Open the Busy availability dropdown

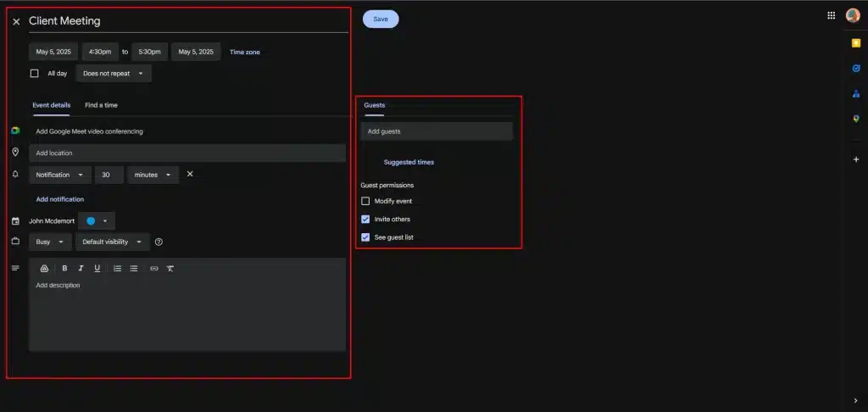50,242
